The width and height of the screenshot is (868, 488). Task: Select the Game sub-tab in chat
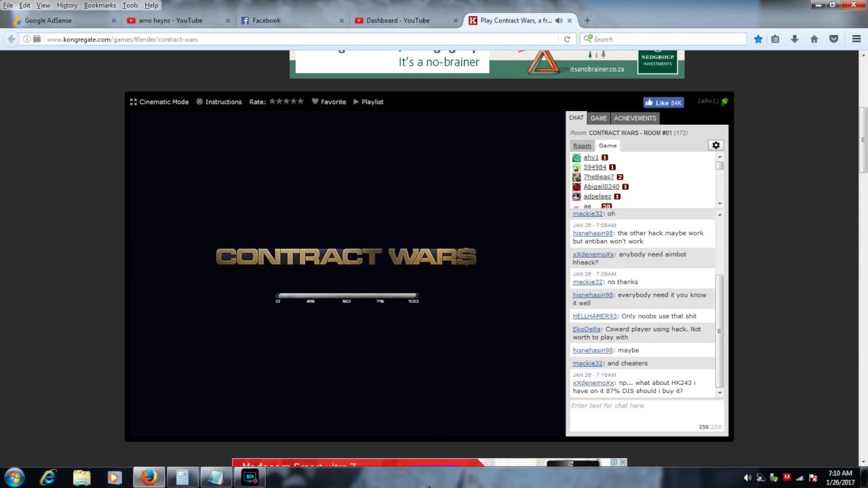[x=608, y=146]
